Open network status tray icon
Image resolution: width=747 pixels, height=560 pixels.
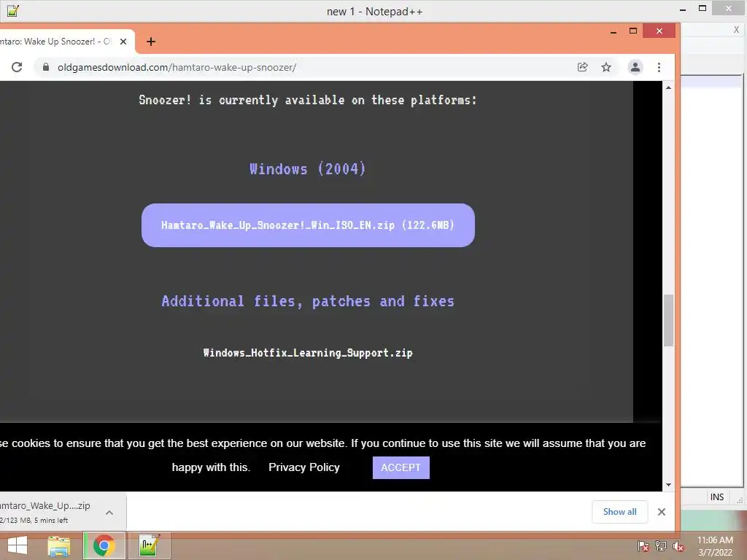point(661,546)
